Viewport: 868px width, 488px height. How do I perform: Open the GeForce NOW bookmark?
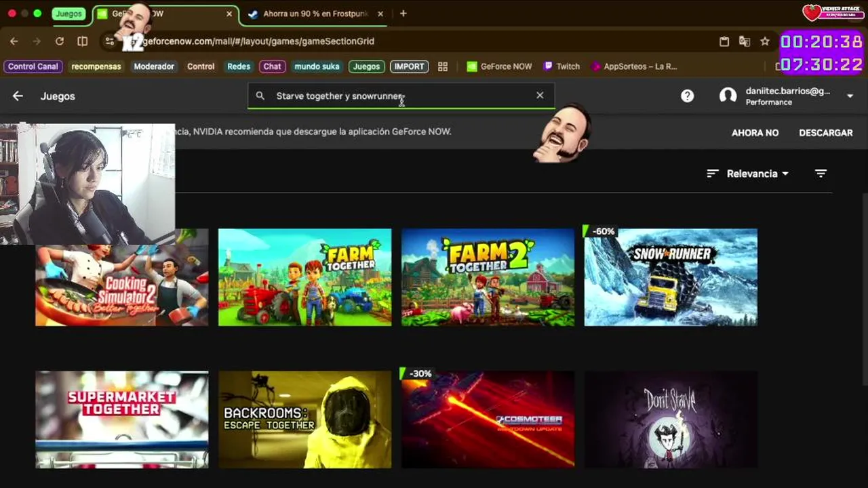click(x=499, y=66)
